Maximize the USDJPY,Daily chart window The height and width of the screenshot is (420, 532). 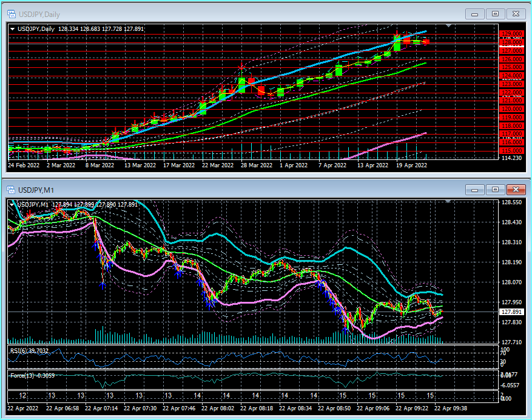[x=496, y=14]
